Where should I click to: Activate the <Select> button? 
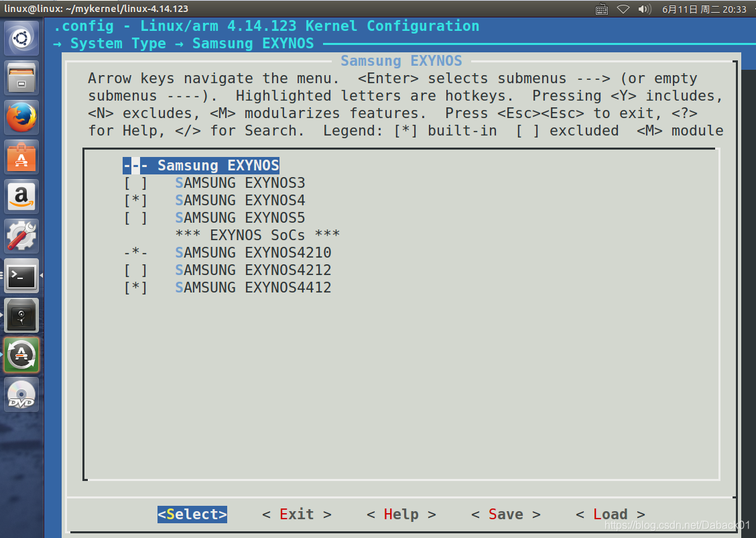tap(192, 515)
